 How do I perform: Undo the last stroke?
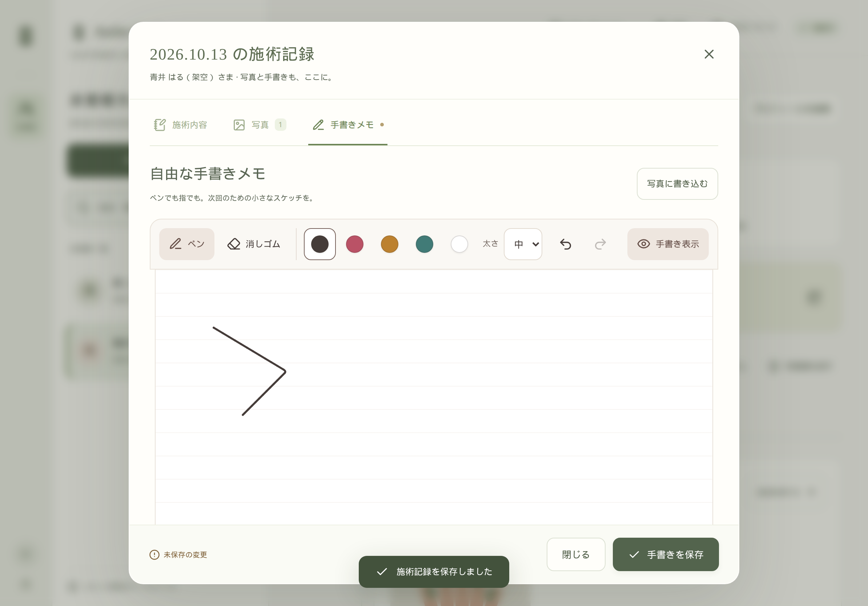pyautogui.click(x=565, y=244)
